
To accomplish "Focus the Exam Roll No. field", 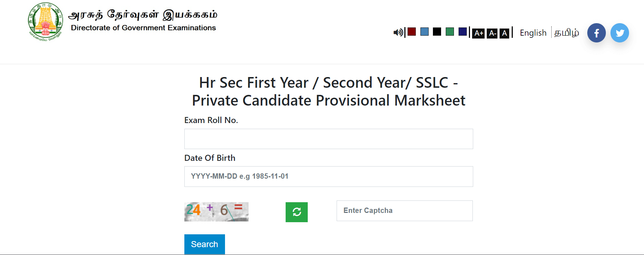I will [x=329, y=139].
